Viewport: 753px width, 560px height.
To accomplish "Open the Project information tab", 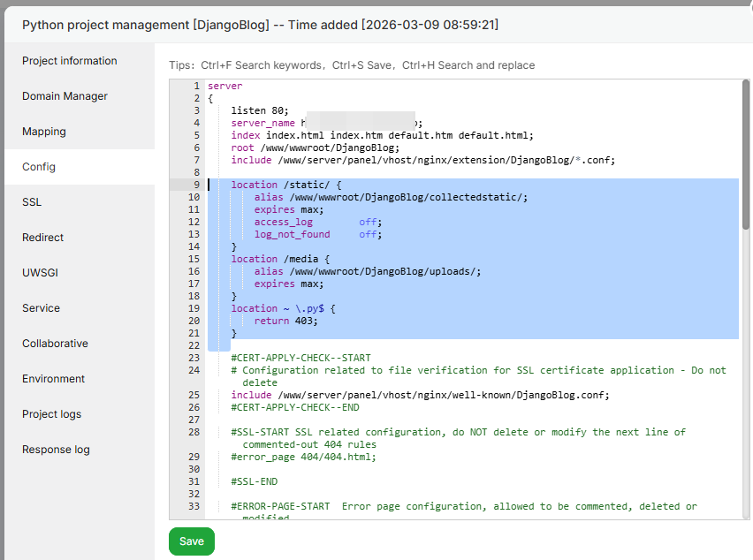I will click(70, 61).
